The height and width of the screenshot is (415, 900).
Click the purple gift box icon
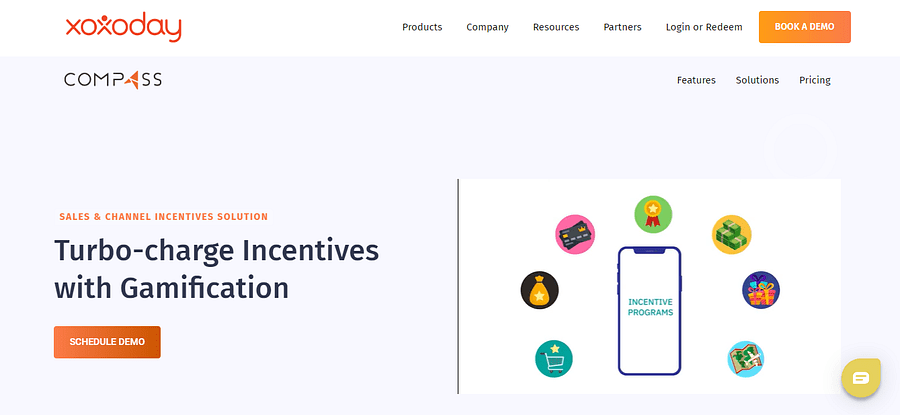point(761,290)
